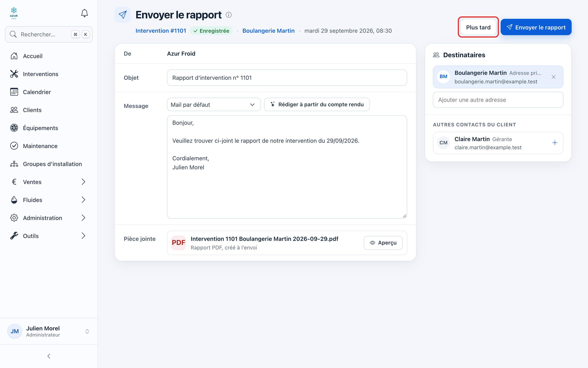Screen dimensions: 588x368
Task: Open the Clients page
Action: (x=49, y=110)
